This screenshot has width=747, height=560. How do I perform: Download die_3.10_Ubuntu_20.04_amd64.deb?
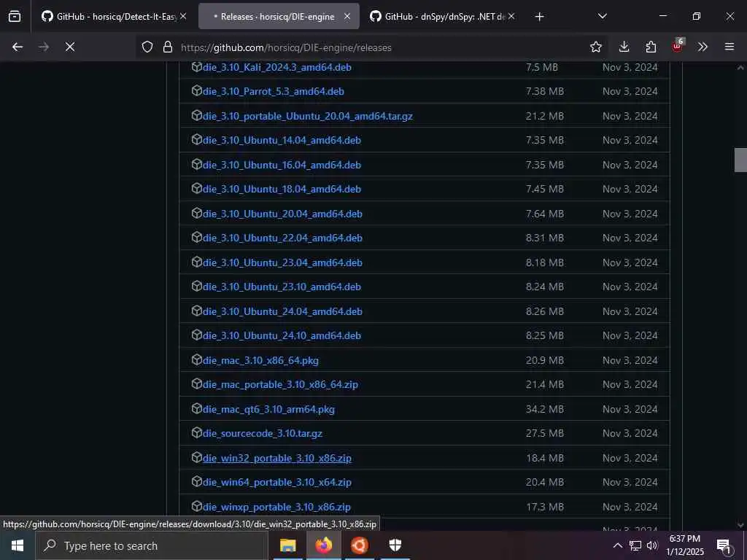coord(282,214)
